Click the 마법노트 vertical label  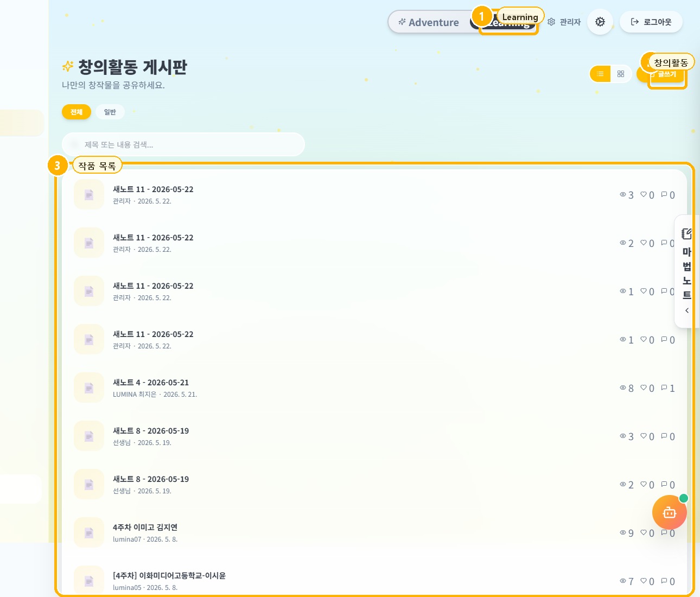[x=687, y=274]
